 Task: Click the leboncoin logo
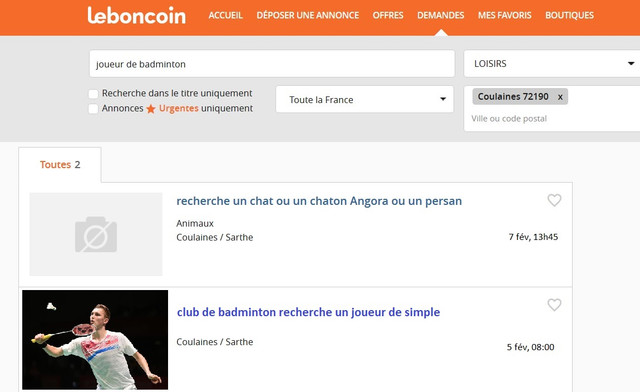[x=137, y=16]
